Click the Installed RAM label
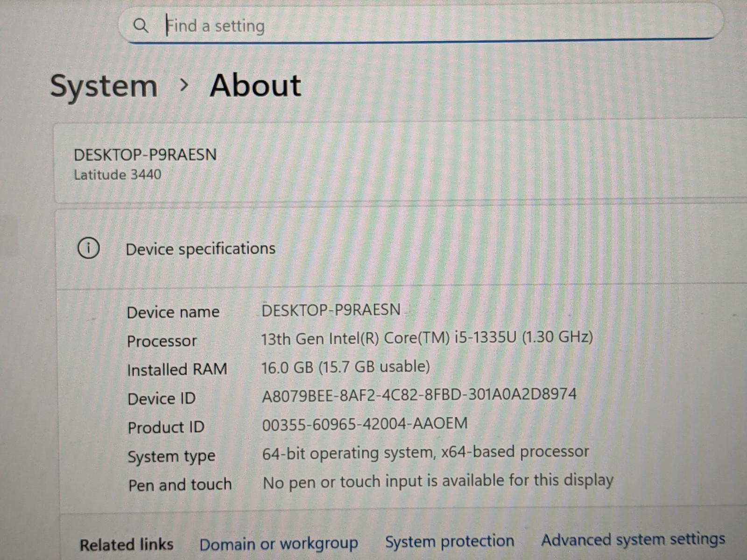This screenshot has height=560, width=747. tap(177, 370)
